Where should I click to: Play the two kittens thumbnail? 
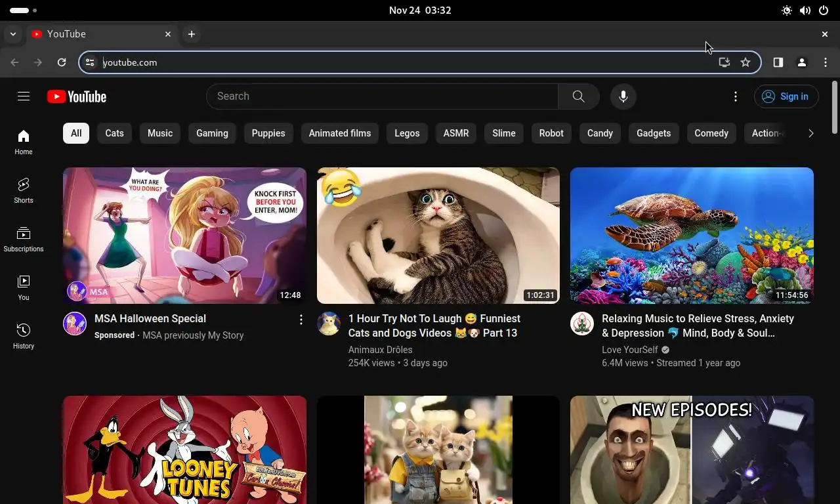(438, 450)
